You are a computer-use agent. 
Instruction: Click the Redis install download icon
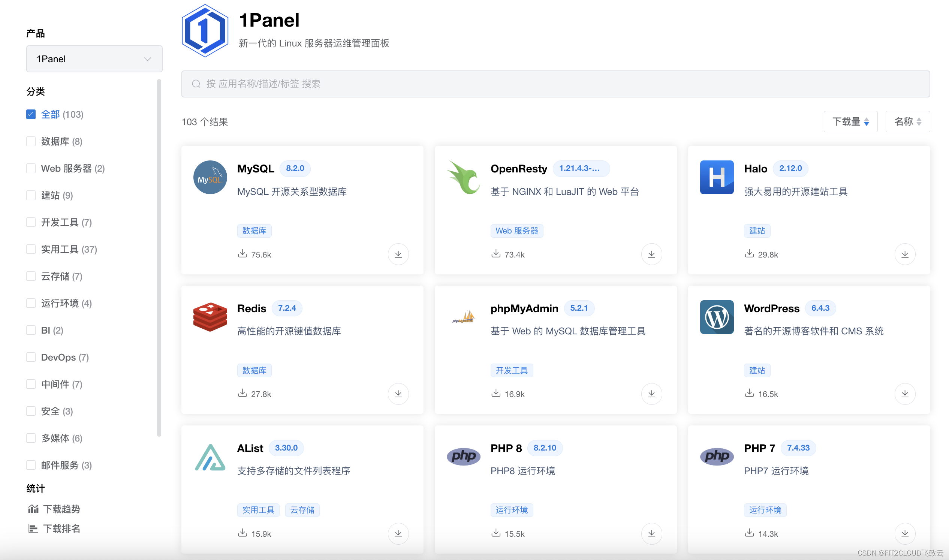coord(398,394)
